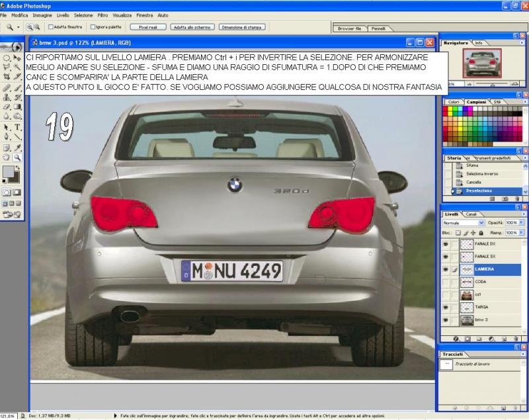This screenshot has height=420, width=529.
Task: Show the cs1 layer
Action: (446, 294)
